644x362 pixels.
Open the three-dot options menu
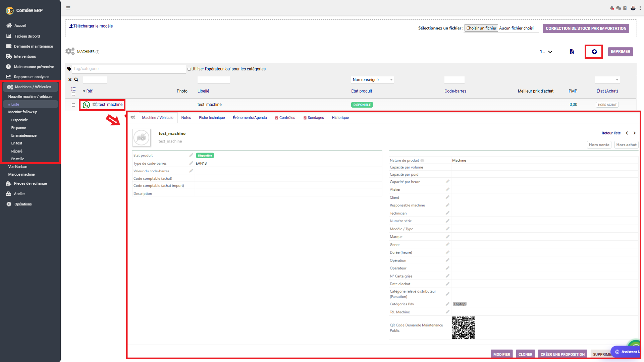coord(640,8)
